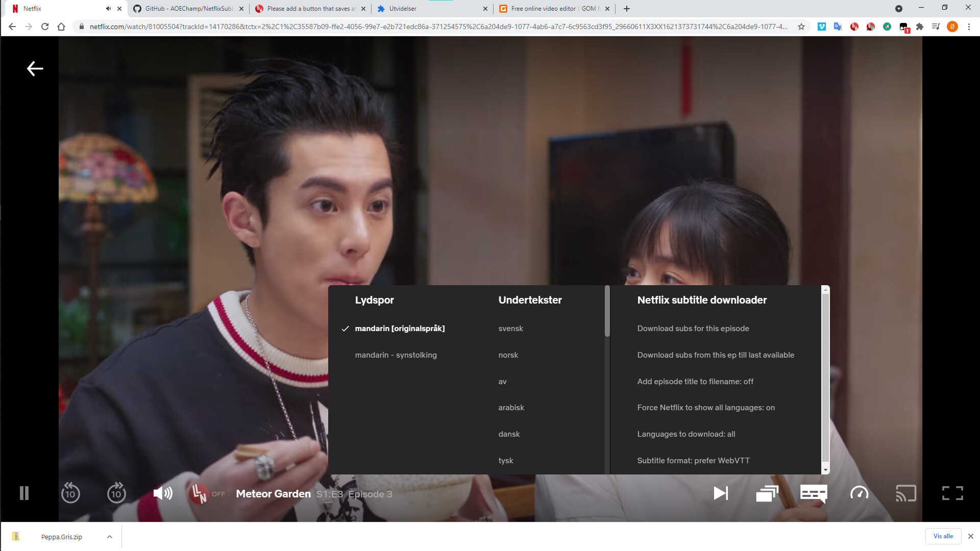Viewport: 980px width, 551px height.
Task: Select norsk subtitles
Action: (508, 355)
